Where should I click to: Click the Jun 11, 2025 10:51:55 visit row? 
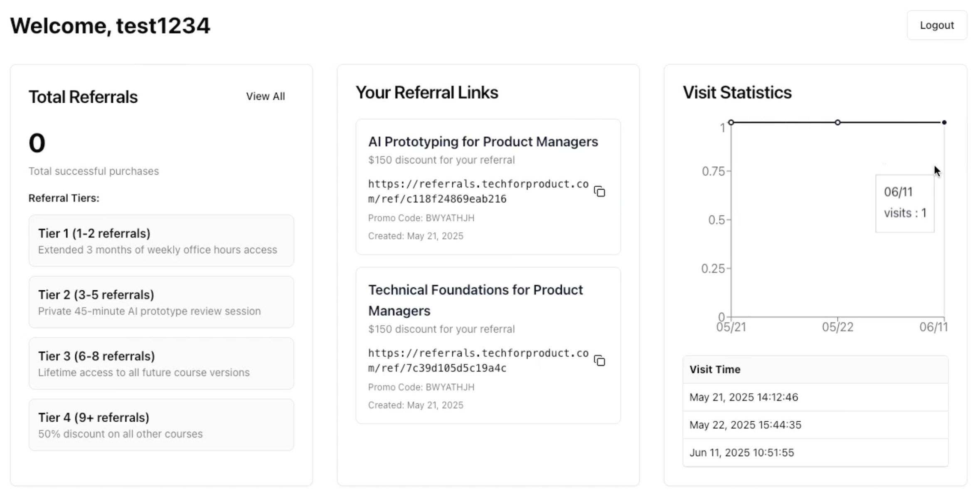(815, 452)
